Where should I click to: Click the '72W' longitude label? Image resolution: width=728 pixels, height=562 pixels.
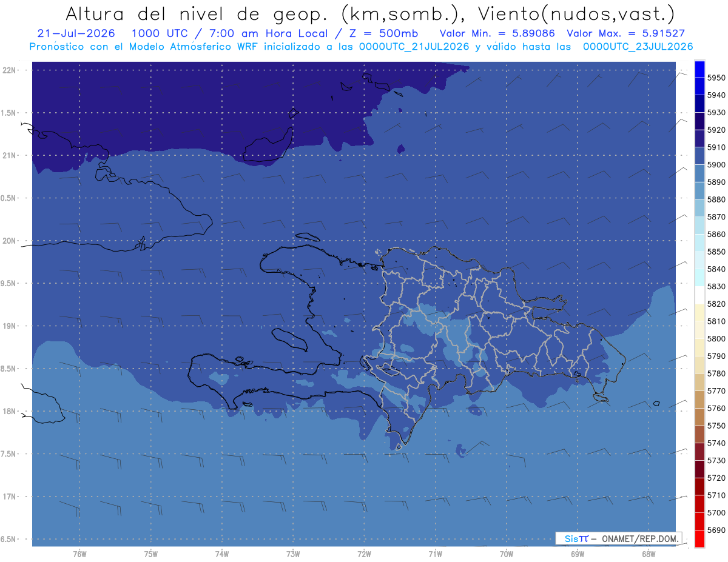click(364, 554)
